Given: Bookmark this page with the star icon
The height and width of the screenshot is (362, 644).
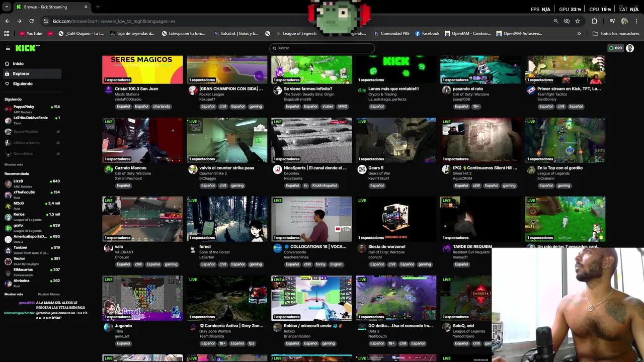Looking at the screenshot, I should pyautogui.click(x=578, y=21).
